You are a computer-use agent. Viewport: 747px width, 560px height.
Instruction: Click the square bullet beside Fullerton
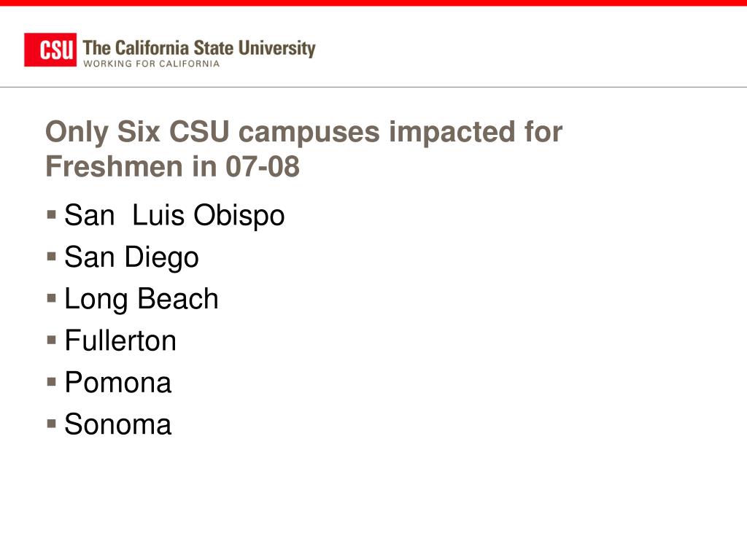52,340
